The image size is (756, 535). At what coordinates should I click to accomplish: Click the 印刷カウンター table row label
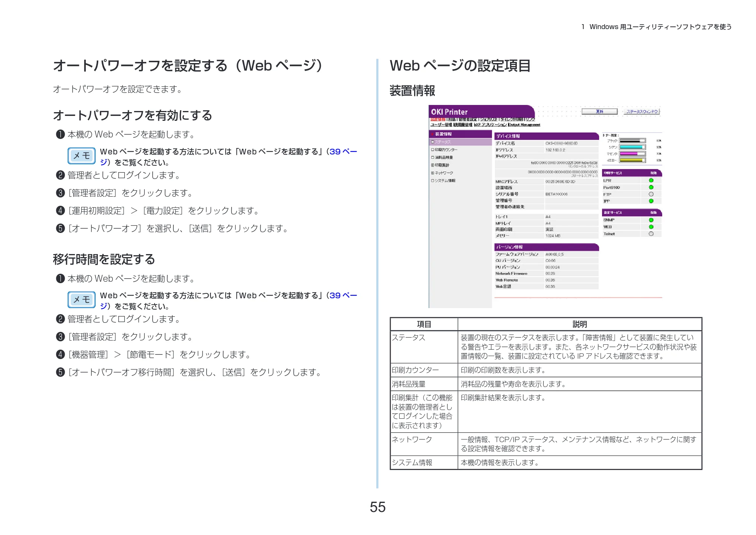coord(415,370)
